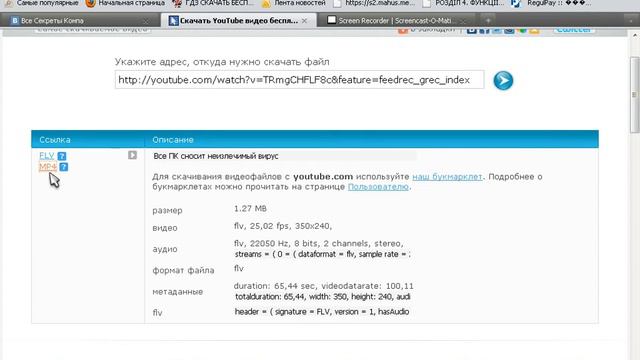Open a new browser tab with plus button
640x360 pixels.
[x=488, y=20]
